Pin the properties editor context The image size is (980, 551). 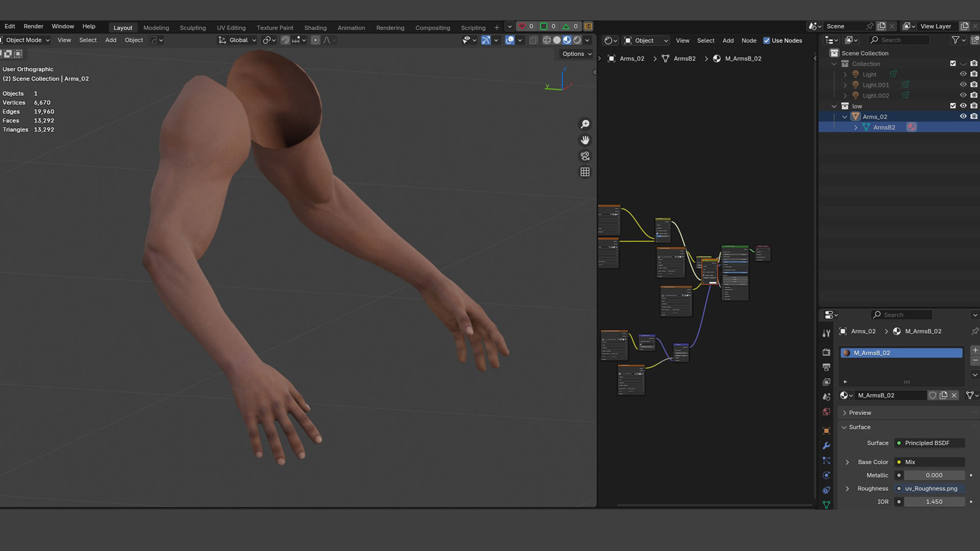[x=974, y=331]
